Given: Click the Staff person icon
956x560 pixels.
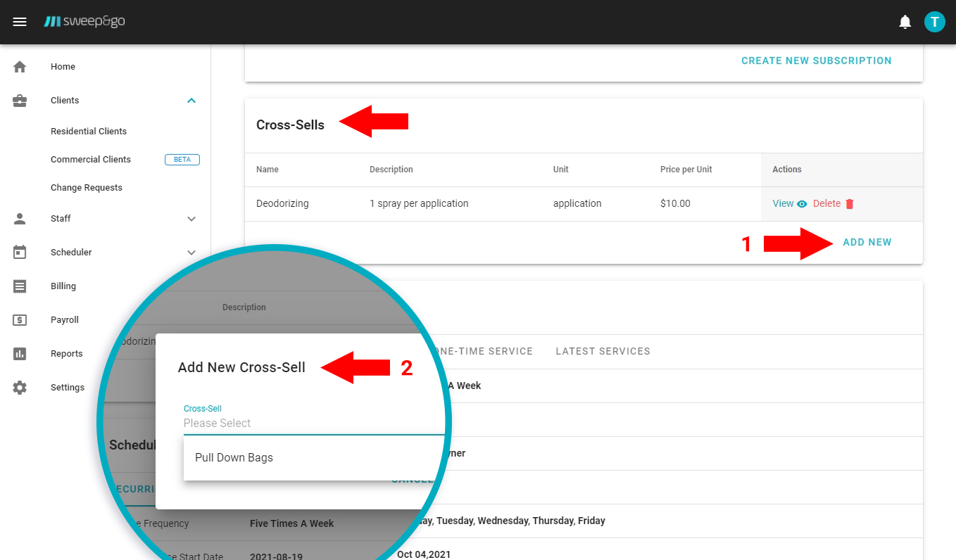Looking at the screenshot, I should point(20,219).
